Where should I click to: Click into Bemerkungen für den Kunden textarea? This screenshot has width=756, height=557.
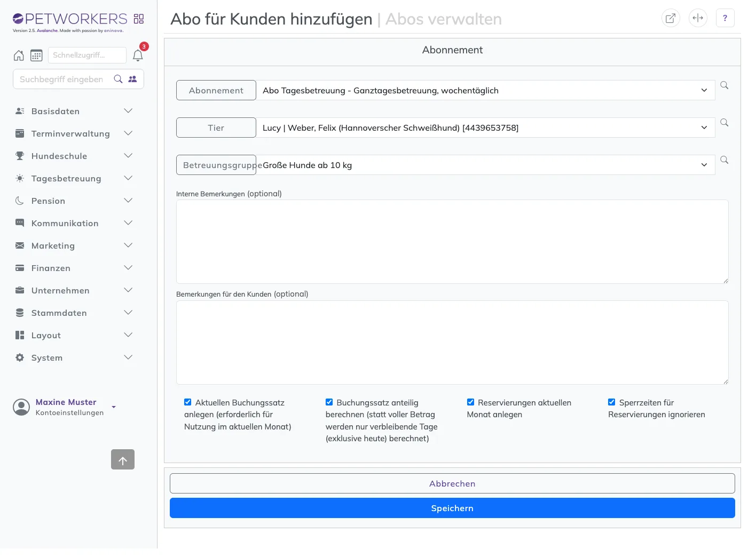point(452,343)
